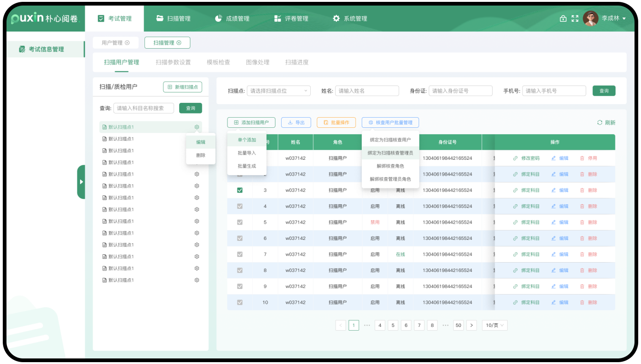Viewport: 641px width, 364px height.
Task: Toggle the checkbox in row 7
Action: click(240, 254)
